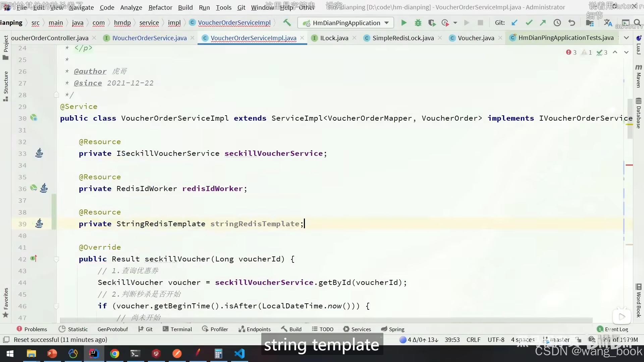Screen dimensions: 644x362
Task: Collapse seckillVoucher method with the fold marker
Action: pos(56,259)
